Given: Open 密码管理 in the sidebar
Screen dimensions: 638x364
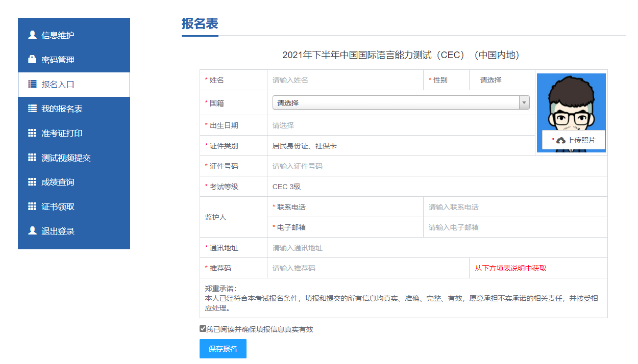Looking at the screenshot, I should [74, 60].
